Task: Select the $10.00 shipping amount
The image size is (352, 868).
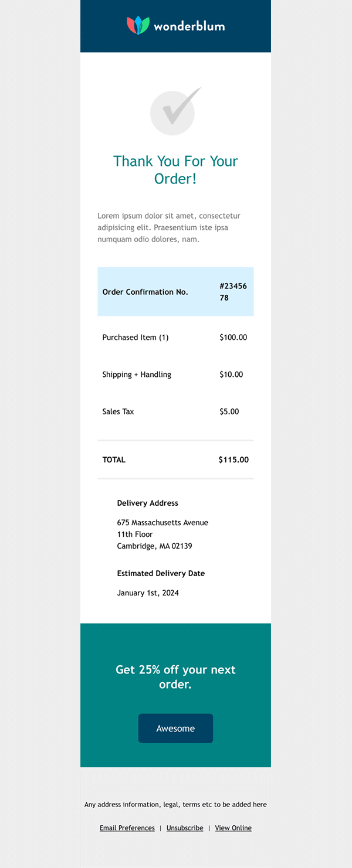Action: [231, 375]
